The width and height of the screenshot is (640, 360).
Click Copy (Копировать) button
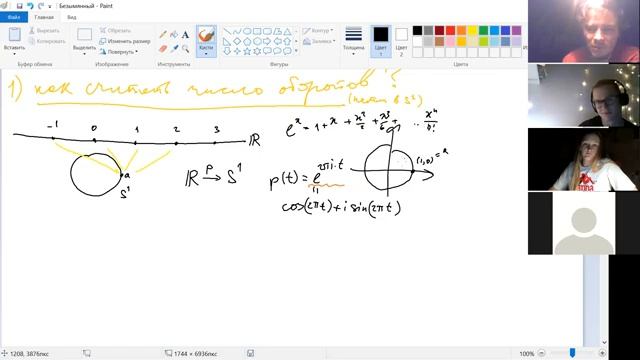point(47,41)
